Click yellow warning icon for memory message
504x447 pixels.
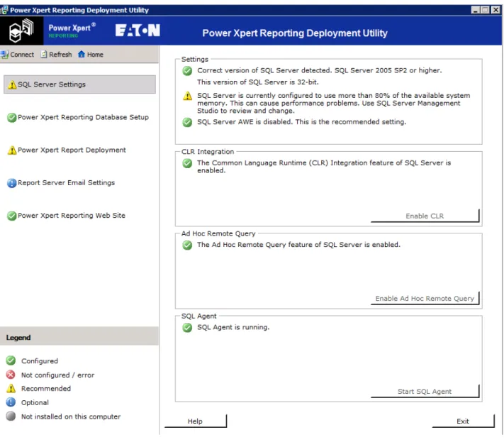pyautogui.click(x=187, y=96)
